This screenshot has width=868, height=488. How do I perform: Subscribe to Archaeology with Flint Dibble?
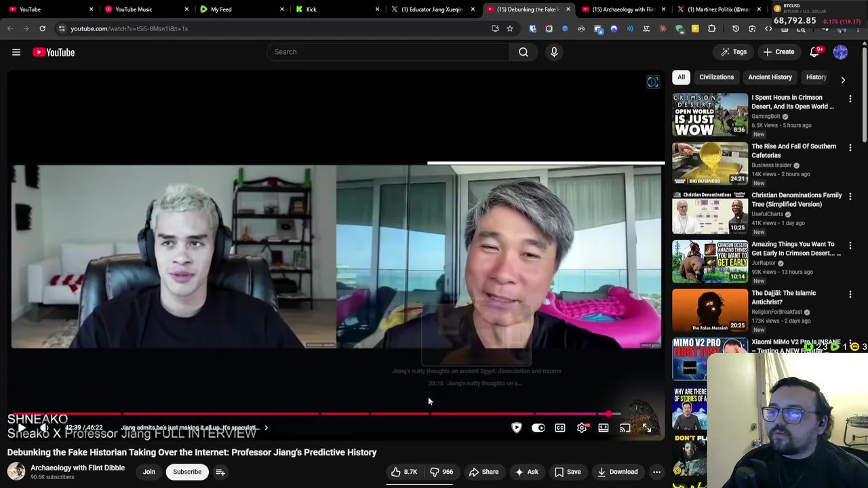click(x=187, y=472)
